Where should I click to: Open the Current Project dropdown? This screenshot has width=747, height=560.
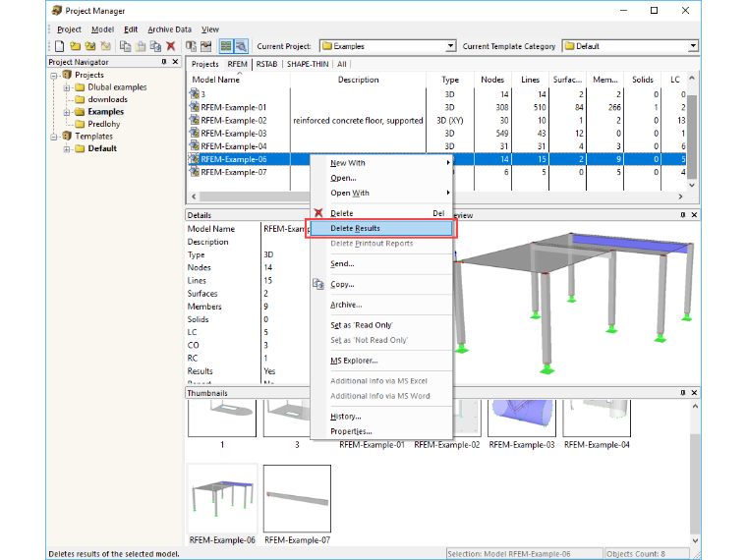450,46
